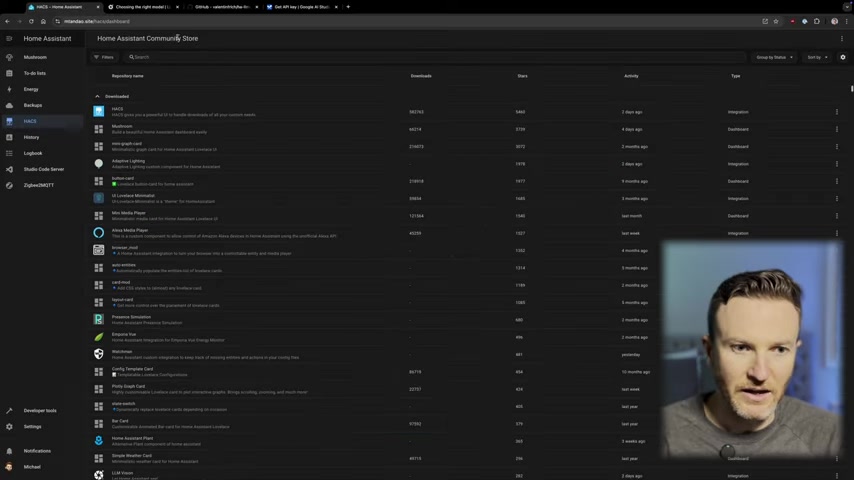Close the Get API key tab
The width and height of the screenshot is (854, 480).
tap(336, 7)
